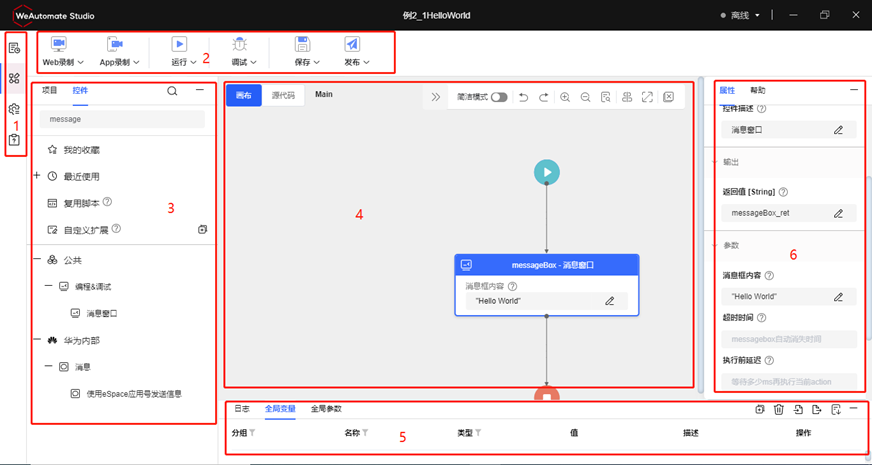This screenshot has width=872, height=465.
Task: Click the search magnifier in the 控件 panel
Action: 172,91
